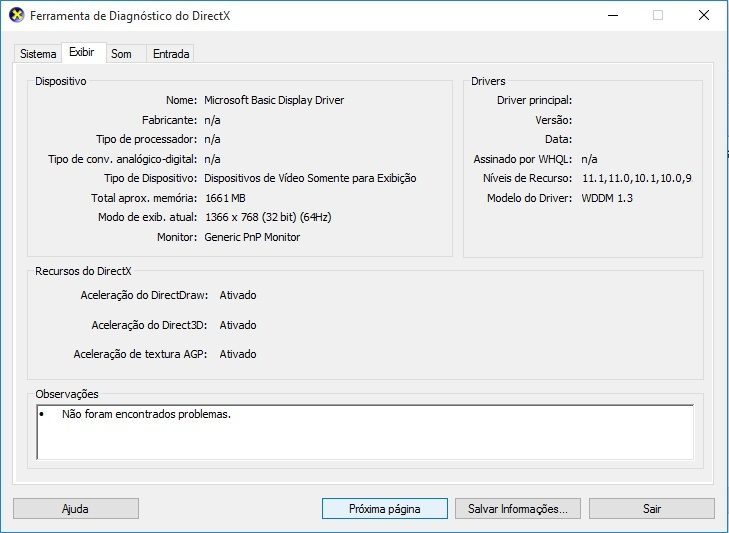Click 'Não foram encontrados problemas.' note
Image resolution: width=729 pixels, height=533 pixels.
[146, 414]
